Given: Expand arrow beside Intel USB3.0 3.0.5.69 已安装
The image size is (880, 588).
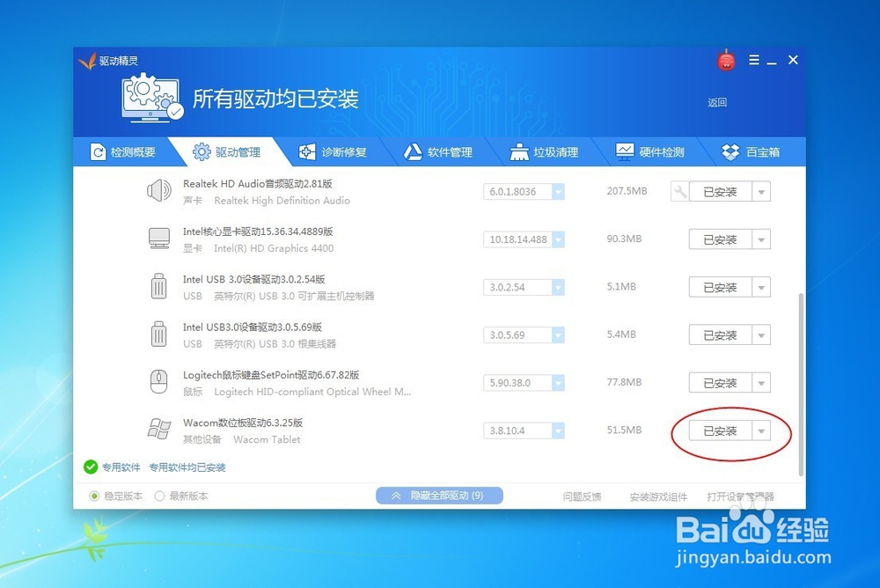Looking at the screenshot, I should [x=761, y=335].
